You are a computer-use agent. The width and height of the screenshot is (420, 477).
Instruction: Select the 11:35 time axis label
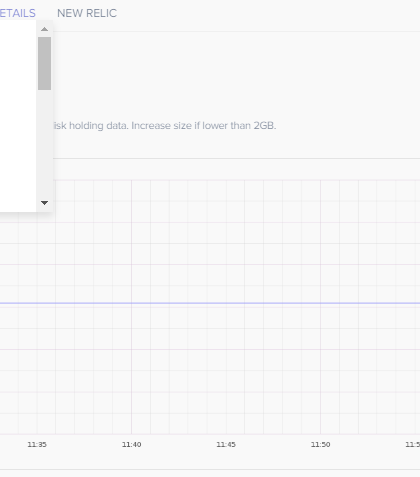[x=37, y=444]
